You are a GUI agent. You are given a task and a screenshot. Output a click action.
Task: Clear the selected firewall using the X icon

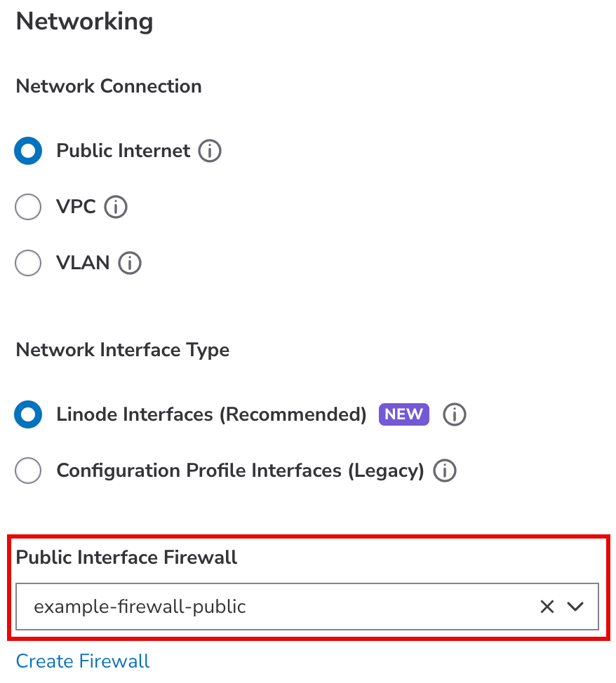point(547,607)
